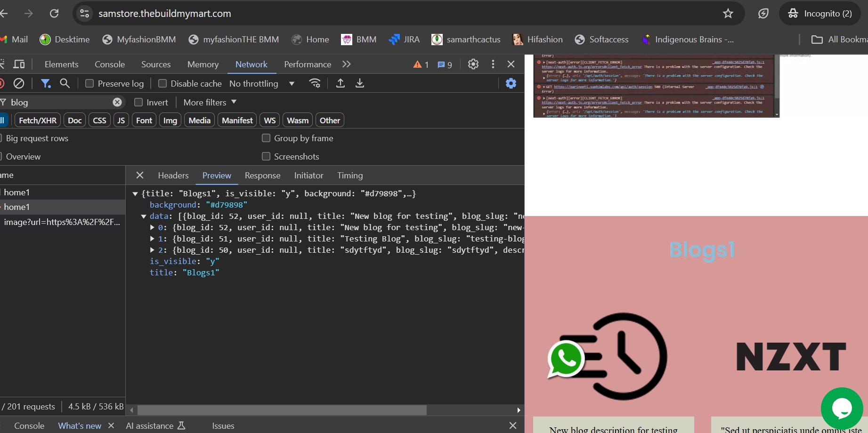Enable Preserve log checkbox
Image resolution: width=868 pixels, height=433 pixels.
click(89, 83)
